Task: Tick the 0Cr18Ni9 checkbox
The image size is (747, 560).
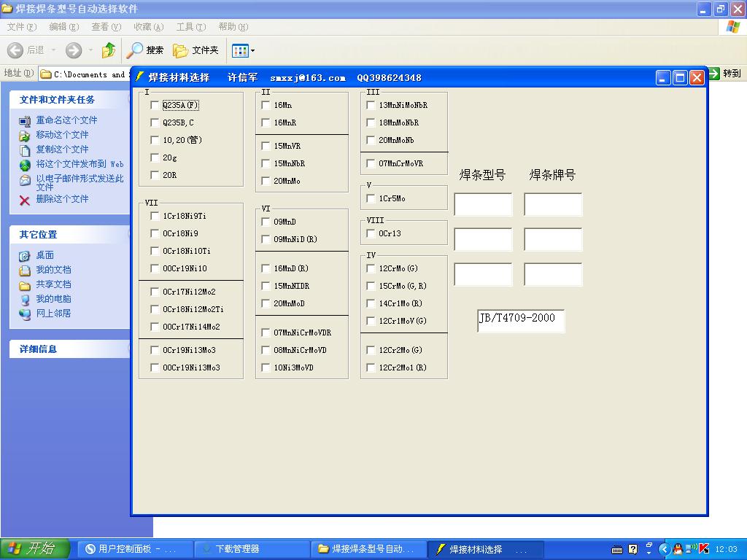Action: click(155, 233)
